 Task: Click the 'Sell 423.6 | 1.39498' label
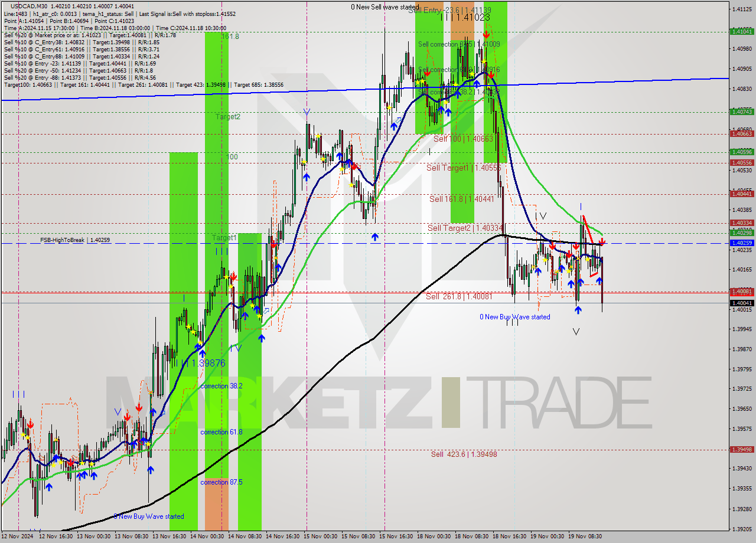(x=464, y=454)
